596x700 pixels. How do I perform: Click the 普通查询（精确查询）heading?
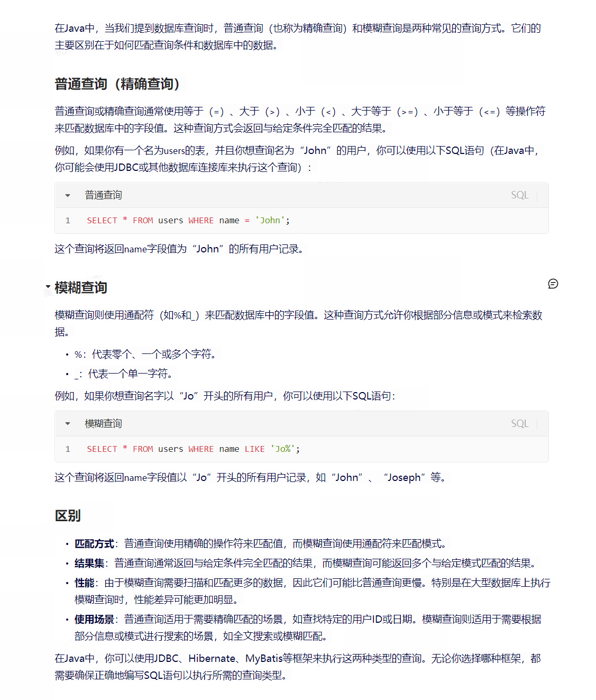[117, 84]
